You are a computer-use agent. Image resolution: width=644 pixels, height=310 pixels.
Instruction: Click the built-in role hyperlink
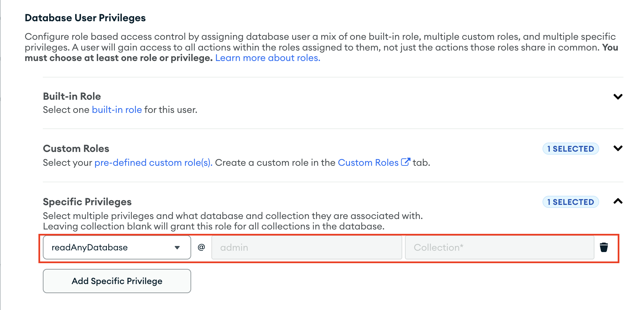[117, 110]
